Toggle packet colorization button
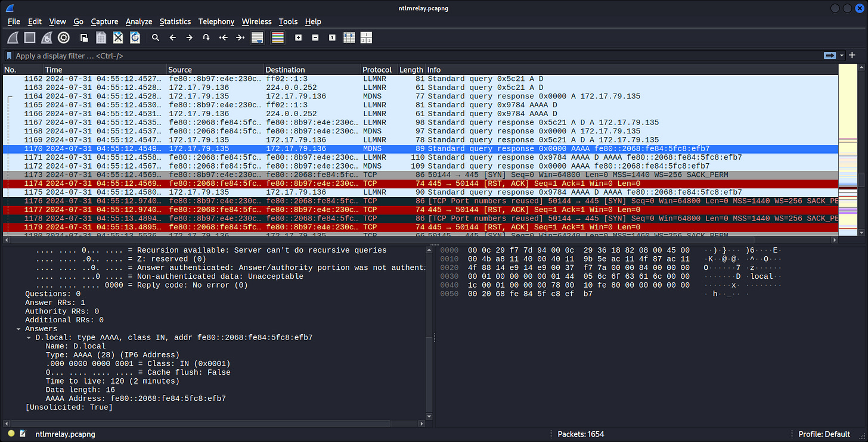Viewport: 868px width, 442px height. (x=277, y=38)
